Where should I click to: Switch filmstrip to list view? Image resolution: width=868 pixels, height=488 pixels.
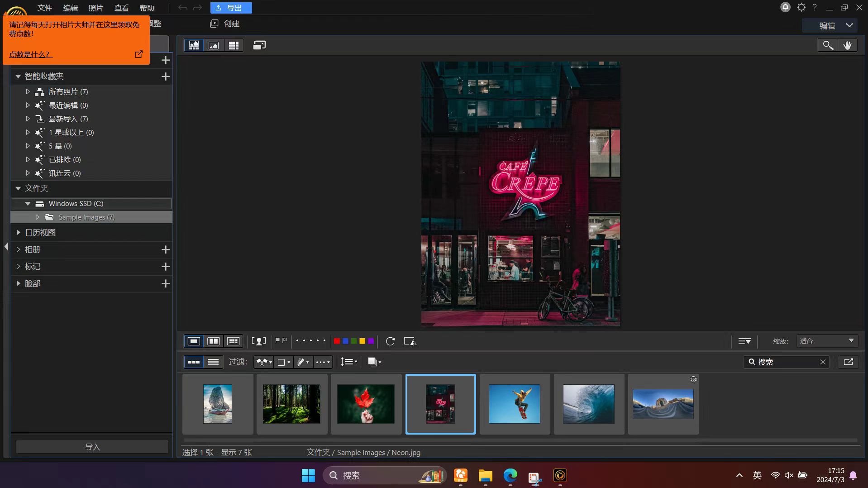tap(213, 362)
